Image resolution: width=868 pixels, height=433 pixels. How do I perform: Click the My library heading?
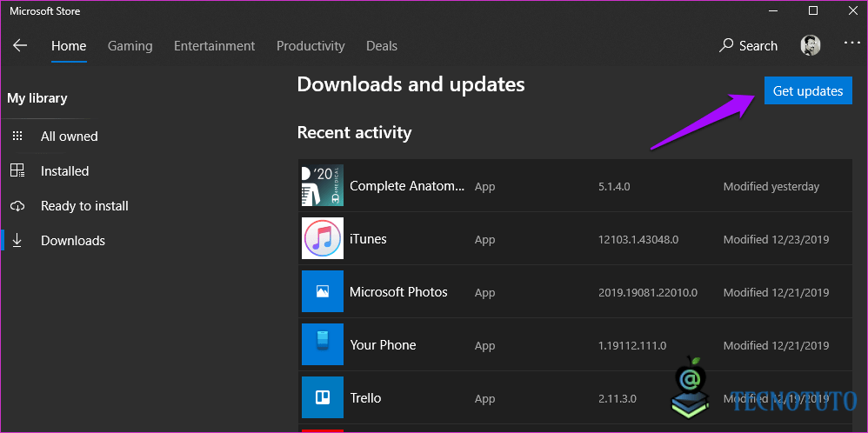(37, 98)
